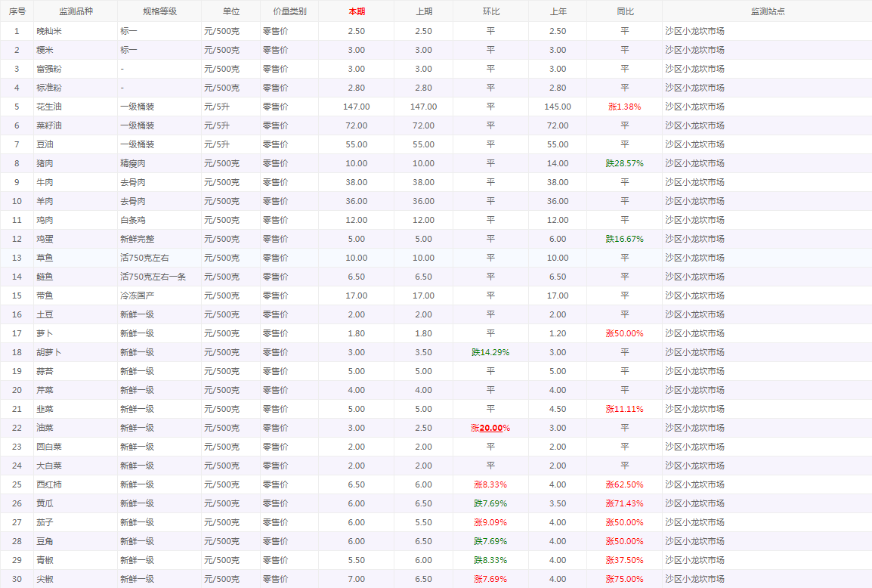Select the 白条鸡 specification cell
Screen dimensions: 872x588
(133, 220)
